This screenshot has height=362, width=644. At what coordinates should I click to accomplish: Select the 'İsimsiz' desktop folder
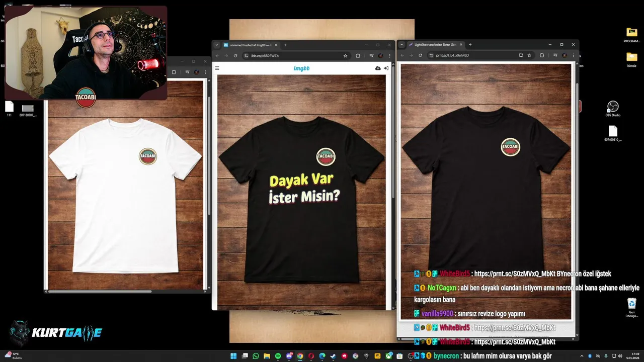(631, 59)
